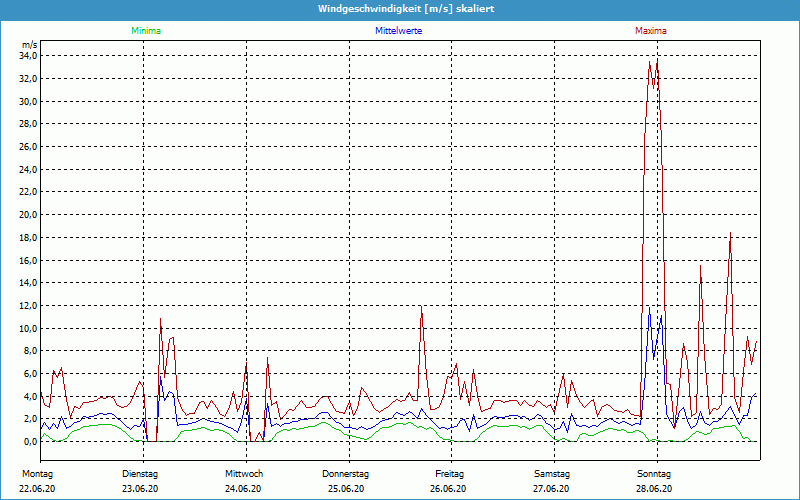Click the 24.06.20 date label
The width and height of the screenshot is (800, 500).
(243, 489)
